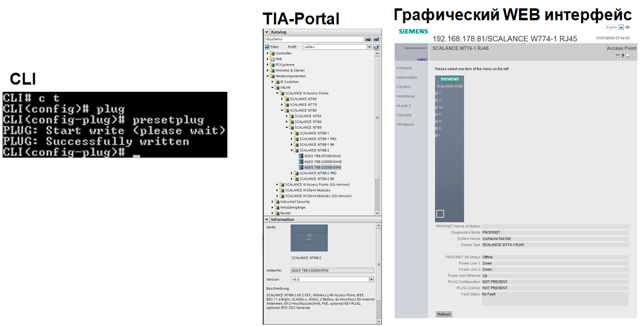Open the Wizards menu in web interface
This screenshot has height=326, width=644.
405,69
